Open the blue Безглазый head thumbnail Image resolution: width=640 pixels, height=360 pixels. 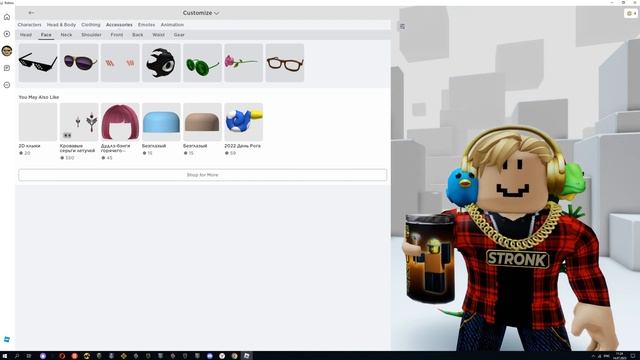pyautogui.click(x=161, y=122)
